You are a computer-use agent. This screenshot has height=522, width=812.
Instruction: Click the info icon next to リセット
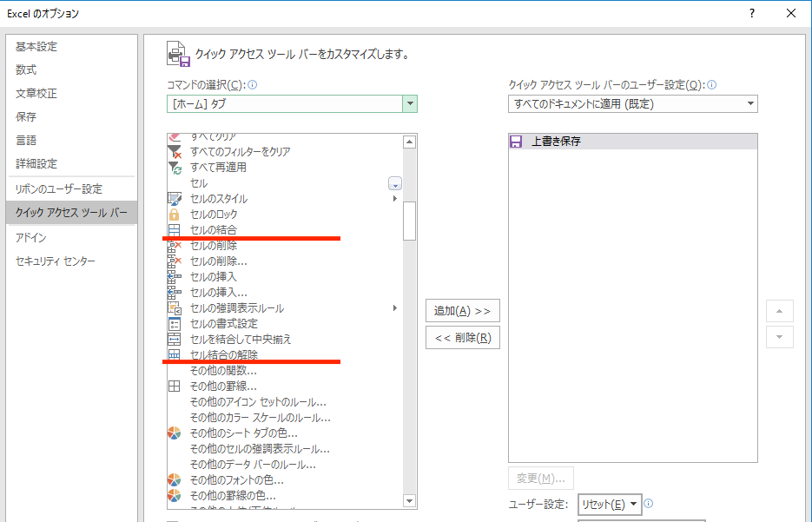point(649,504)
